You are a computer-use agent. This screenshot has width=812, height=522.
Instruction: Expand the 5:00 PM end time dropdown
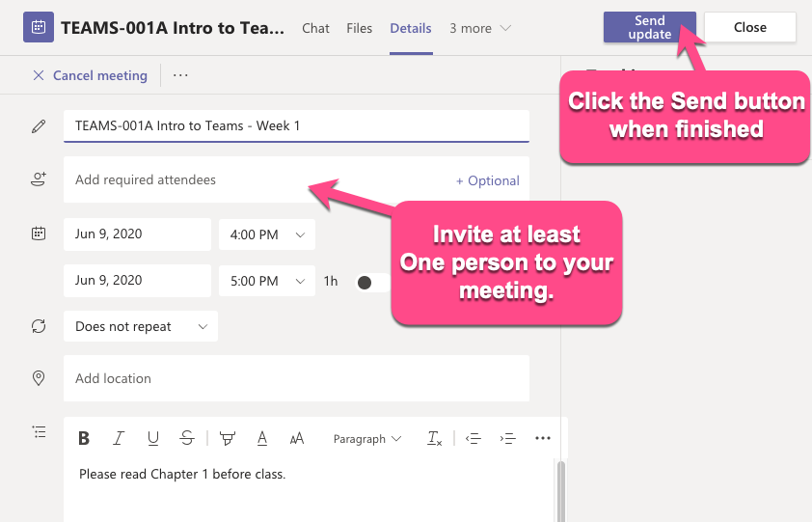[267, 281]
